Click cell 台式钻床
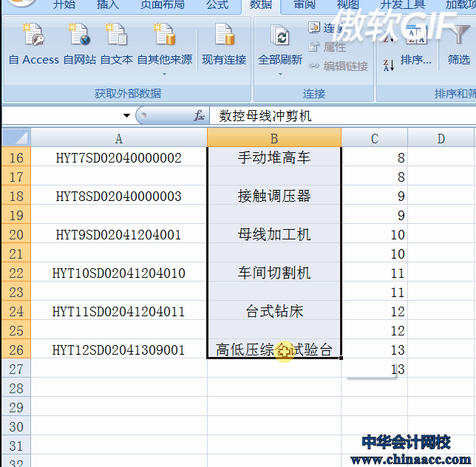This screenshot has width=476, height=467. point(274,311)
